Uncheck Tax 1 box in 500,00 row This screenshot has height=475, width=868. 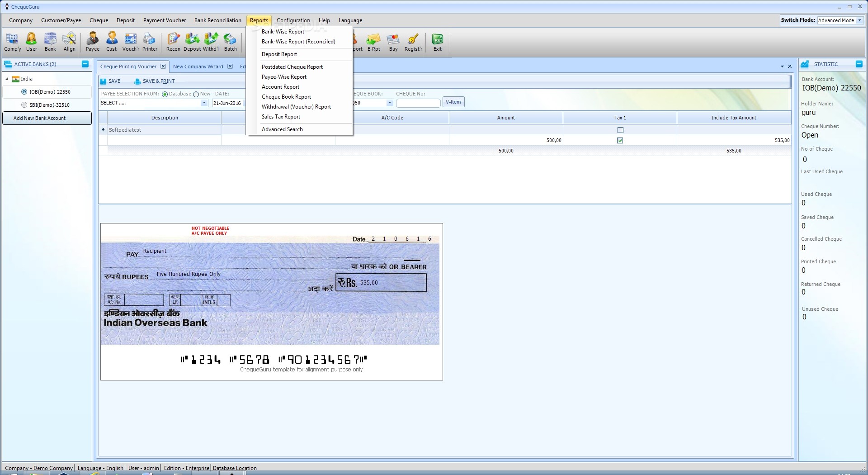click(x=620, y=141)
